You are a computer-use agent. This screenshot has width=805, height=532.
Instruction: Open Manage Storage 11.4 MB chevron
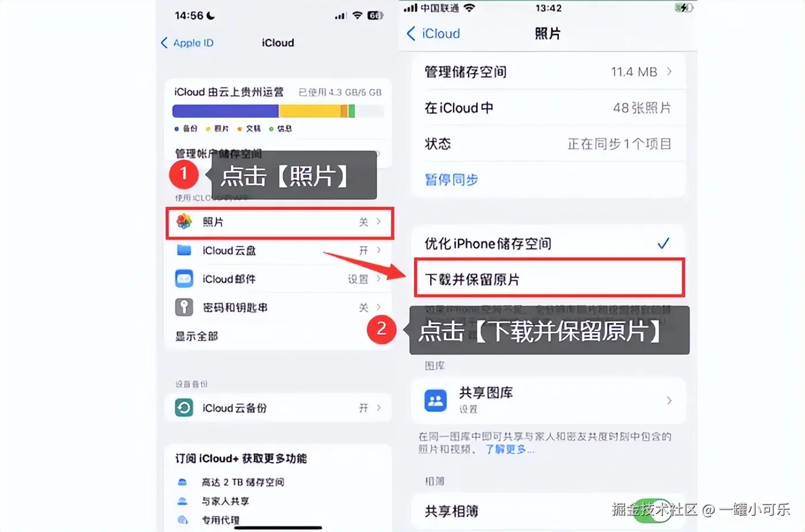tap(669, 72)
